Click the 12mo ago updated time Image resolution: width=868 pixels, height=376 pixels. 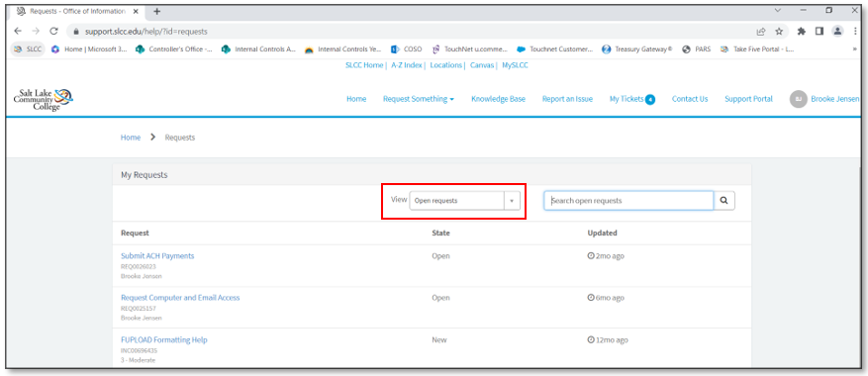coord(608,340)
